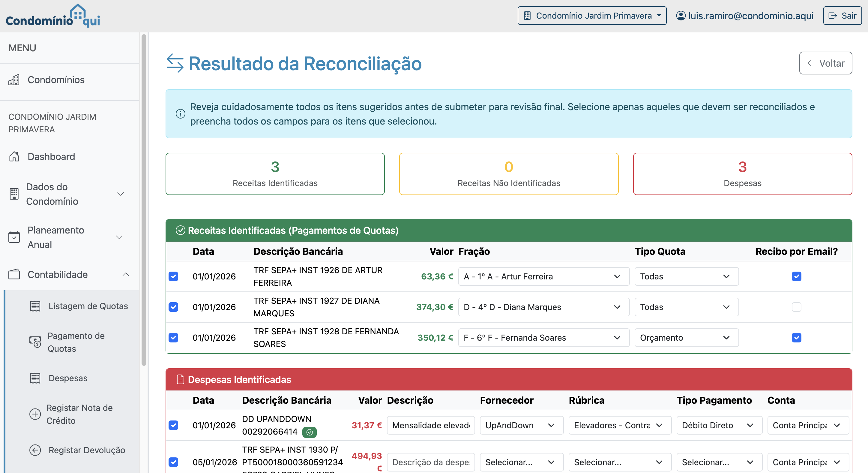
Task: Open Conta Principal dropdown in UPANDDOWN row
Action: (808, 426)
